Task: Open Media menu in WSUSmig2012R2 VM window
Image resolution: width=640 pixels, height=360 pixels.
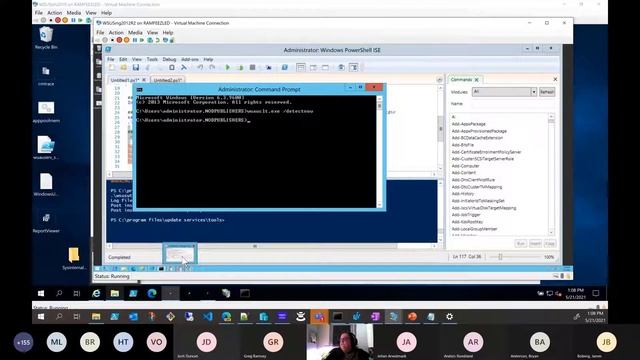Action: pyautogui.click(x=135, y=32)
